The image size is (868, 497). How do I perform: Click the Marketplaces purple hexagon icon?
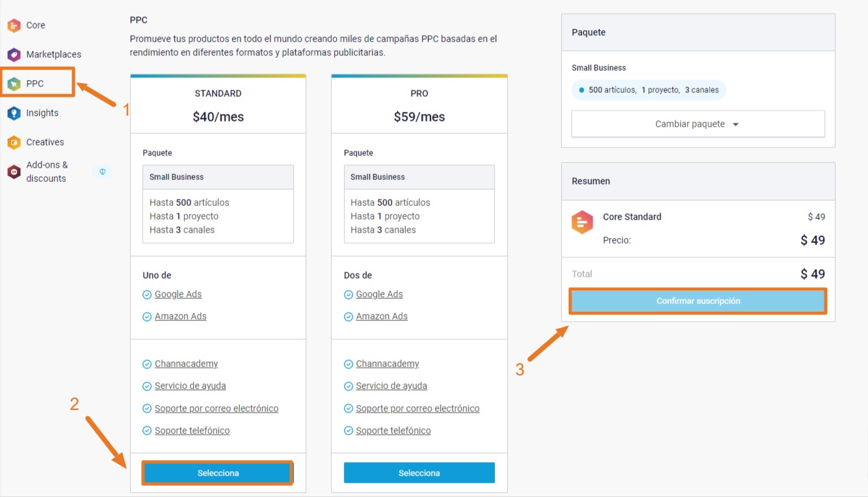tap(14, 55)
